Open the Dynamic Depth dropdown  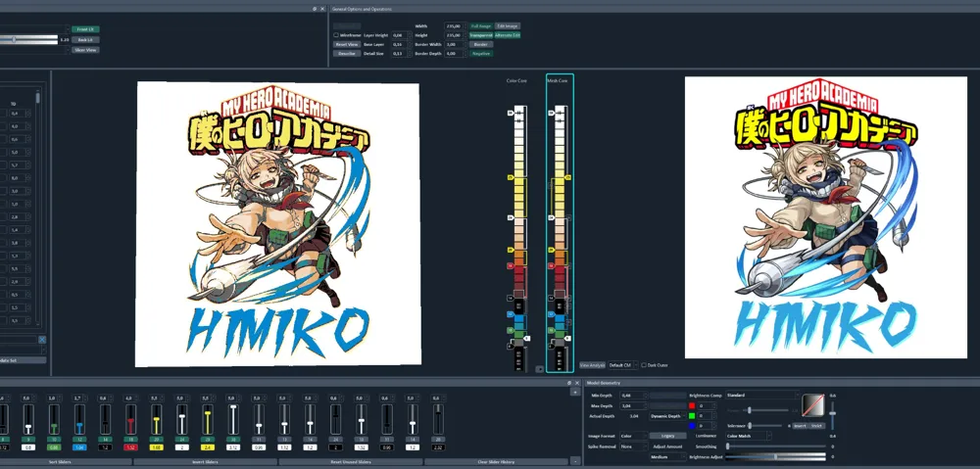click(666, 415)
